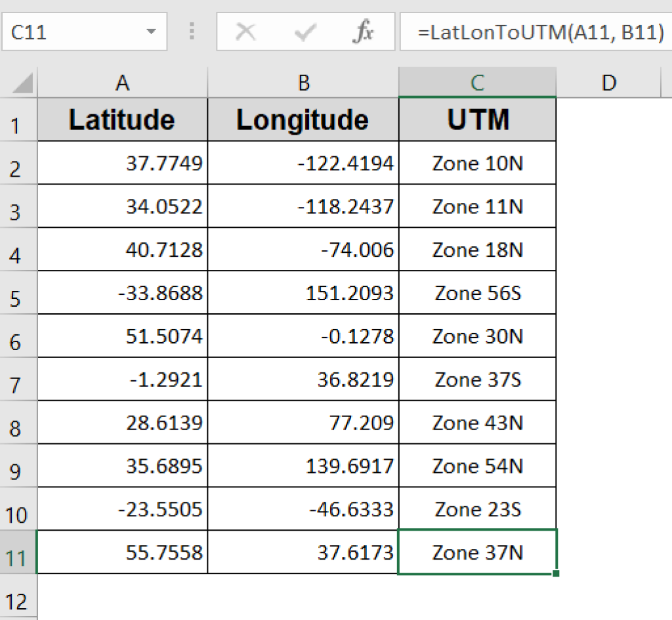Select the UTM header cell
The height and width of the screenshot is (620, 672).
(x=477, y=120)
